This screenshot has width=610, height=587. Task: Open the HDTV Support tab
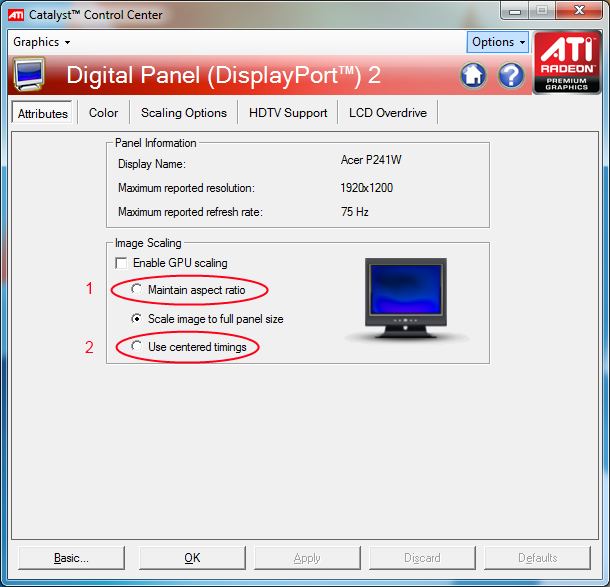point(288,113)
